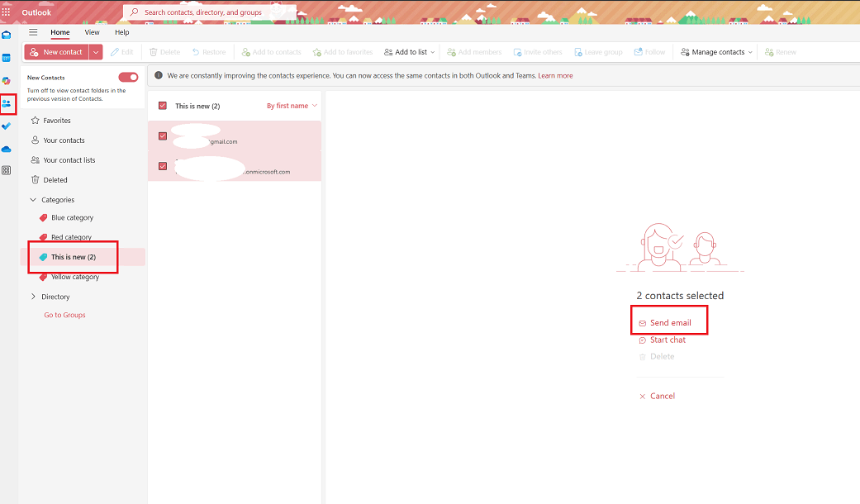The width and height of the screenshot is (860, 504).
Task: Switch to the Help tab
Action: point(121,32)
